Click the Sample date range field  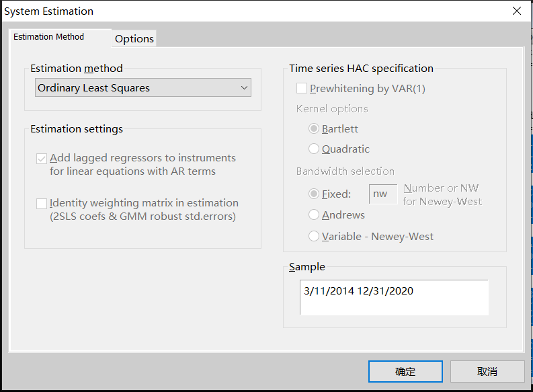tap(394, 297)
